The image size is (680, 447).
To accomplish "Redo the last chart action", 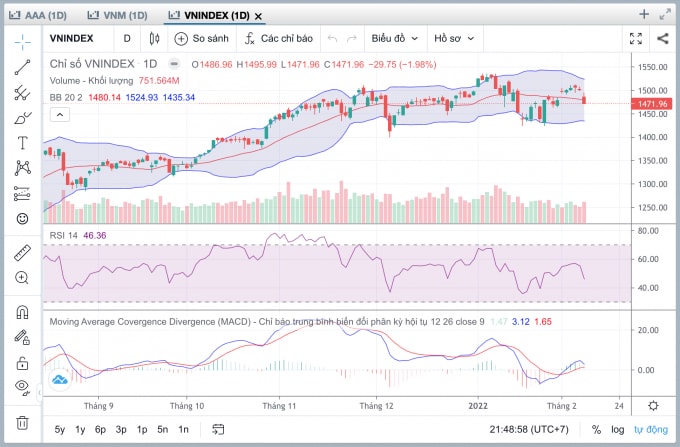I will tap(352, 39).
